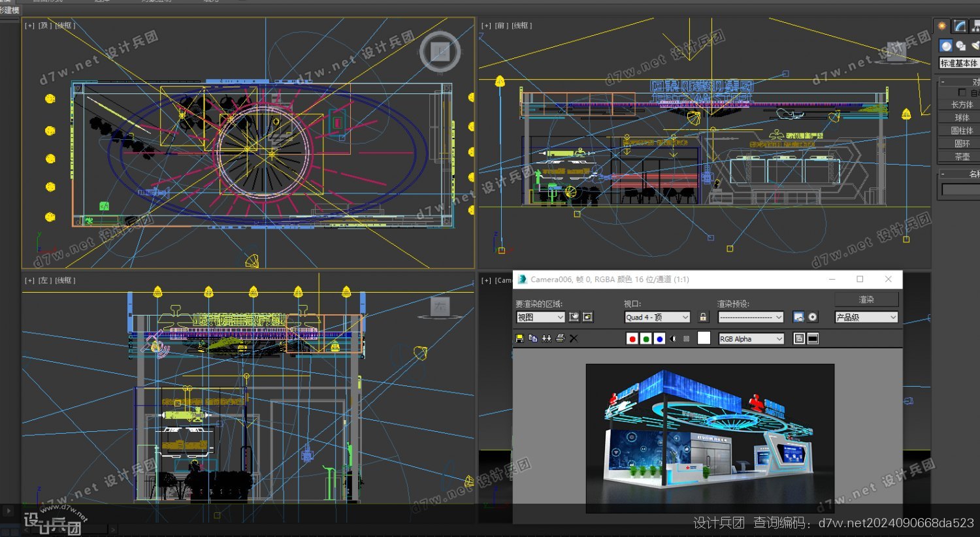Open [线框] shading menu in left viewport
Image resolution: width=980 pixels, height=537 pixels.
[65, 280]
